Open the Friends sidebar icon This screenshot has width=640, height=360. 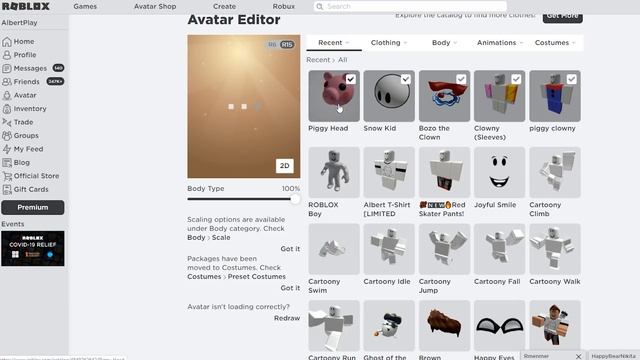pyautogui.click(x=7, y=82)
